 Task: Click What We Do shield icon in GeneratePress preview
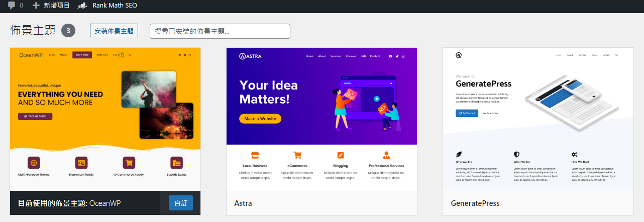tap(516, 155)
